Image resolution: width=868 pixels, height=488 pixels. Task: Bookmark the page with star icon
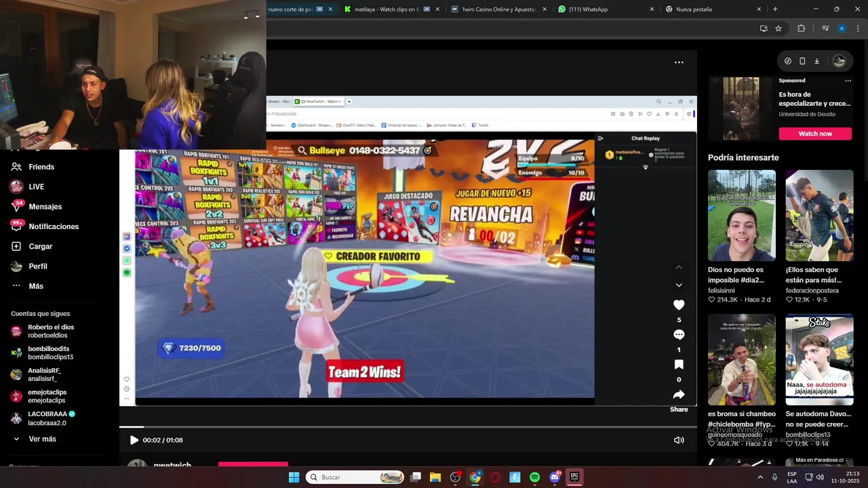pos(778,28)
